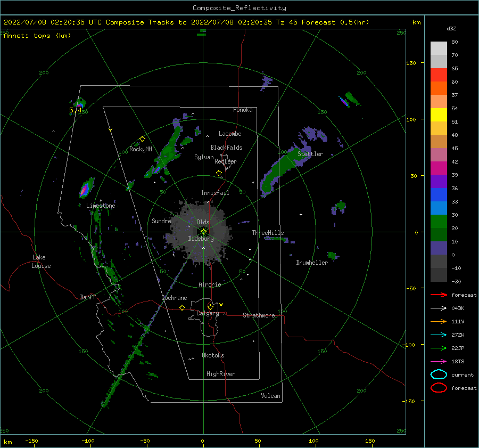This screenshot has width=479, height=448.
Task: Click the red forecast ellipse legend icon
Action: (439, 388)
